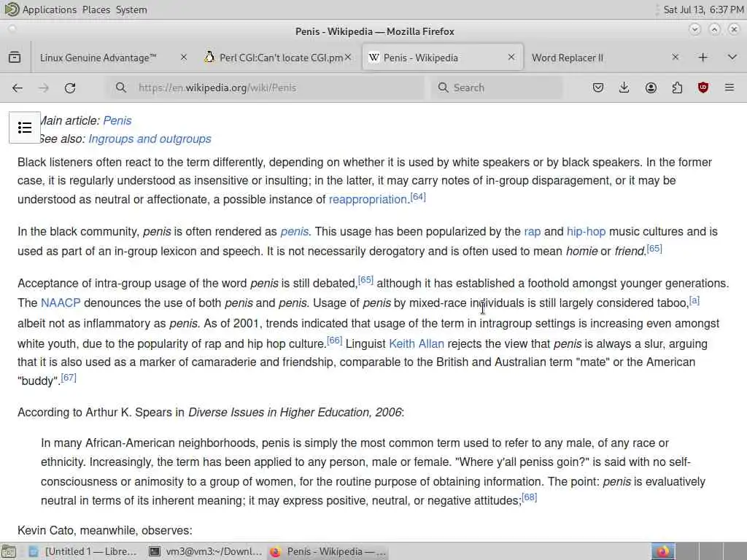Jump to citation 67
The width and height of the screenshot is (747, 560).
69,378
